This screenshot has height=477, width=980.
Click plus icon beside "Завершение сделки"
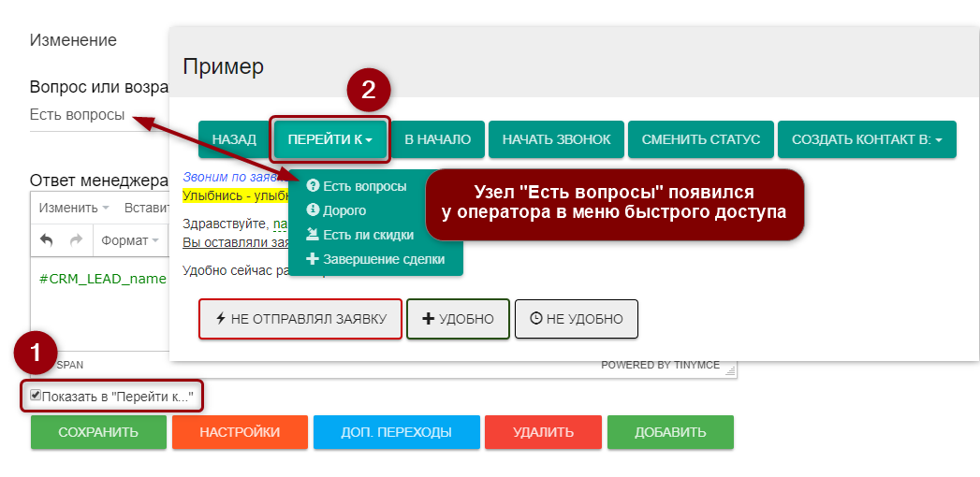click(x=313, y=259)
